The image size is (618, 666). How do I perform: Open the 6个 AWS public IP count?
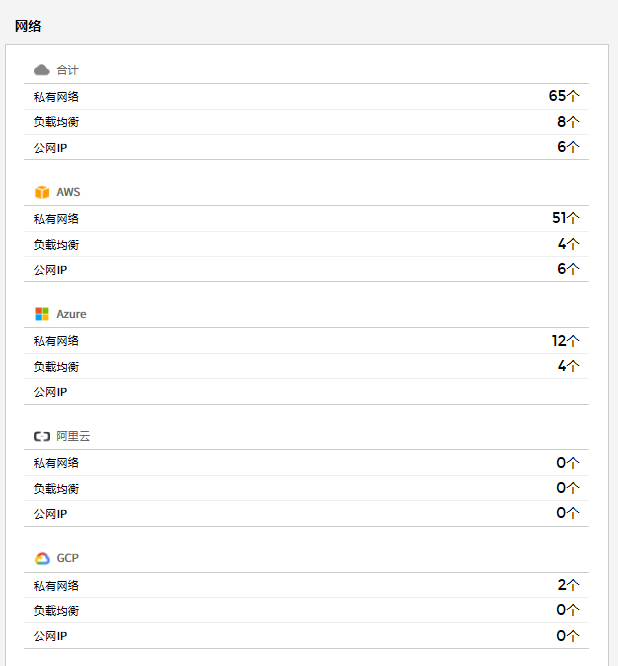point(568,269)
